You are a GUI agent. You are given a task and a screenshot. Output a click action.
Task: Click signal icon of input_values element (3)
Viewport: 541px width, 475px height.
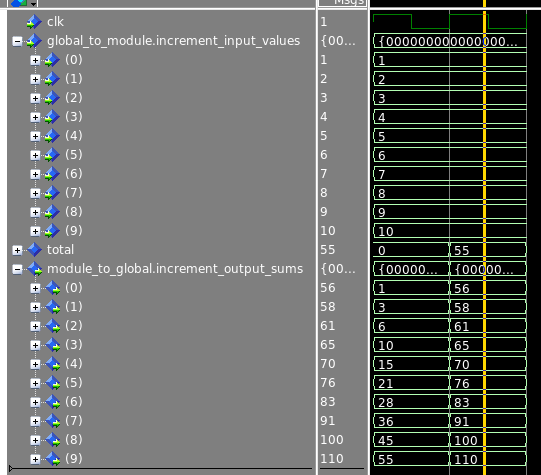(x=52, y=117)
